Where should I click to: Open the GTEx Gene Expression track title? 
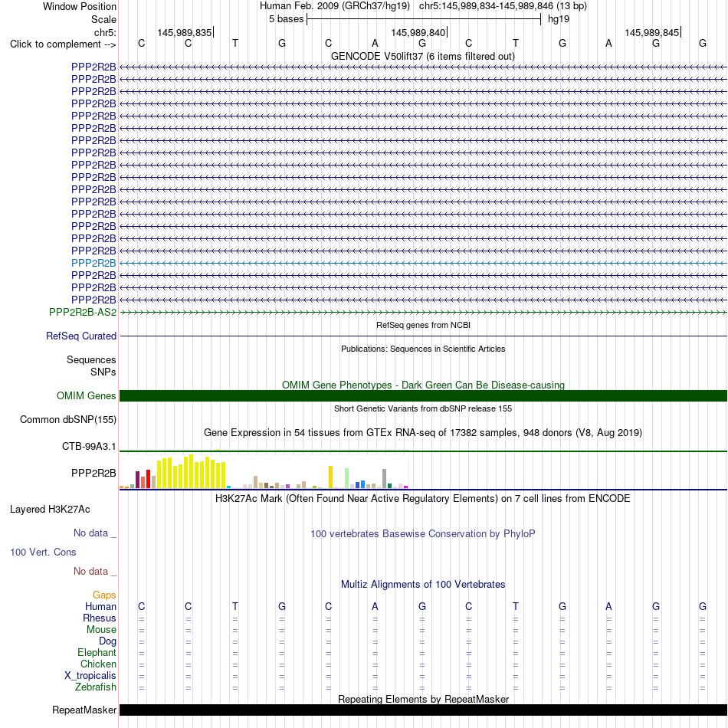tap(422, 433)
